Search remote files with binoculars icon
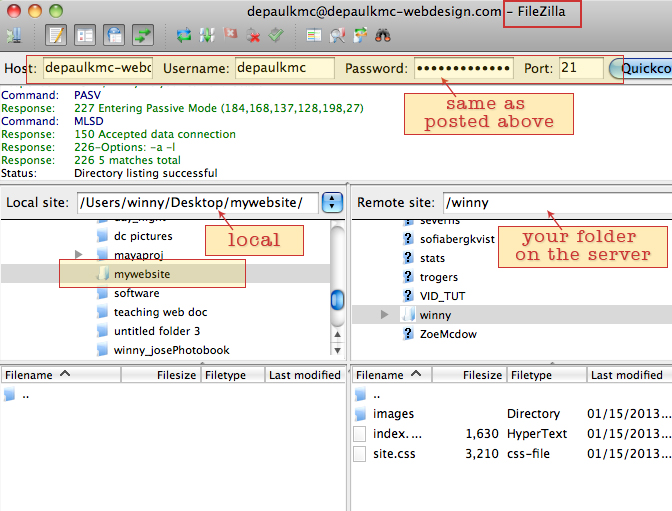 pos(383,35)
